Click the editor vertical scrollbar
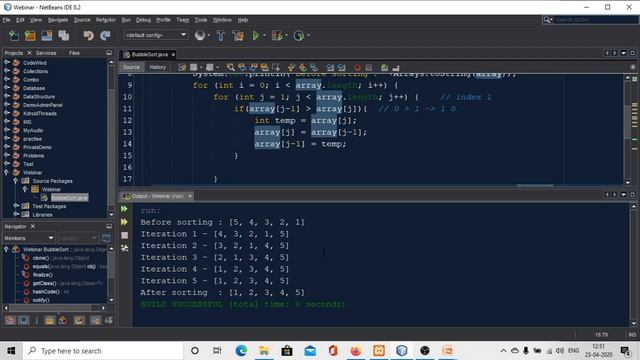The height and width of the screenshot is (360, 640). tap(628, 130)
